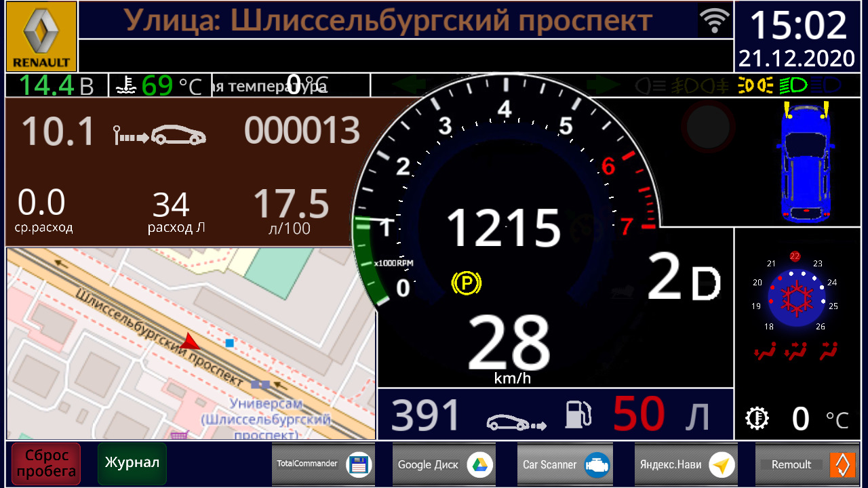Launch TotalCommander

[323, 464]
